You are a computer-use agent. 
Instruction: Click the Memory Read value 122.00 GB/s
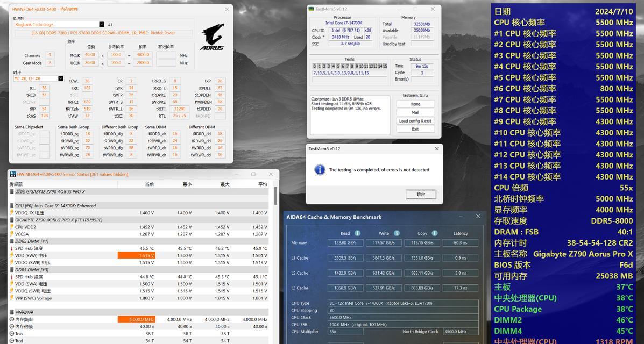[345, 242]
